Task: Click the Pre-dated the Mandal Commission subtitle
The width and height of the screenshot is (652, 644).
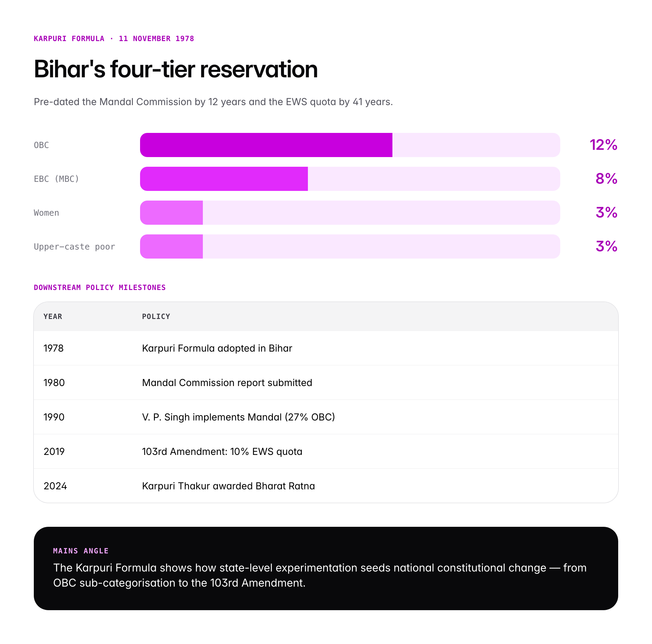Action: (213, 102)
